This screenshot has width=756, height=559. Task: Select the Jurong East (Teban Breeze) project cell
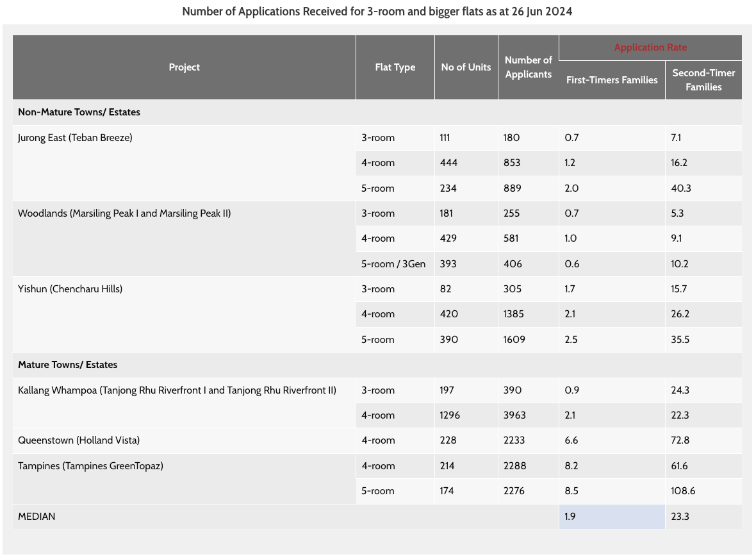184,163
